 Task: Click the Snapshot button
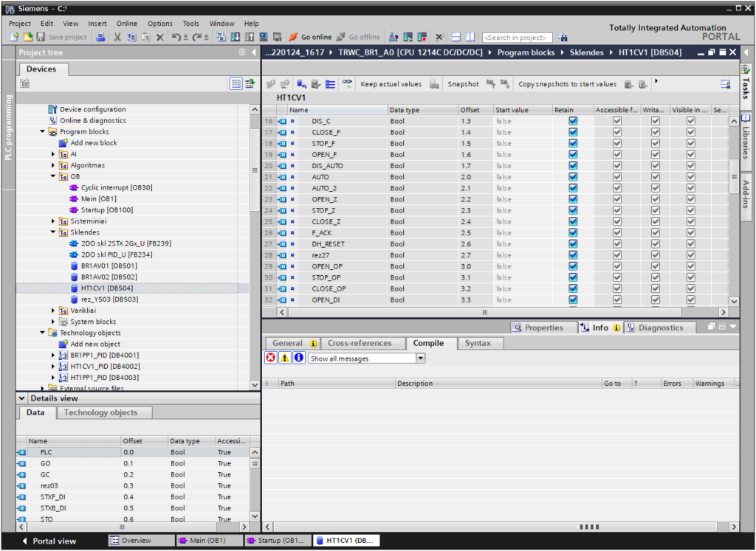coord(463,84)
